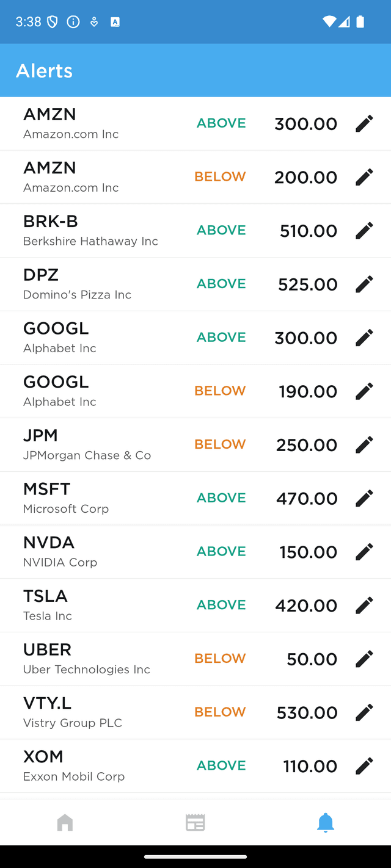Image resolution: width=391 pixels, height=868 pixels.
Task: Edit the AMZN above 300.00 alert
Action: click(x=364, y=123)
